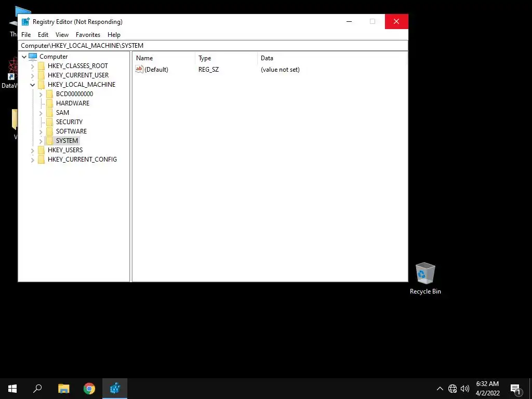Open the Help menu

pyautogui.click(x=114, y=35)
